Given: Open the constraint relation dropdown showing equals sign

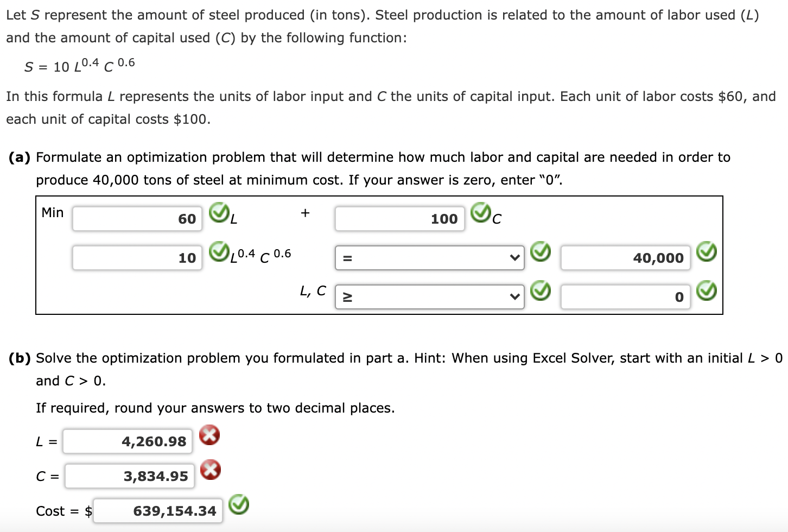Looking at the screenshot, I should coord(429,258).
